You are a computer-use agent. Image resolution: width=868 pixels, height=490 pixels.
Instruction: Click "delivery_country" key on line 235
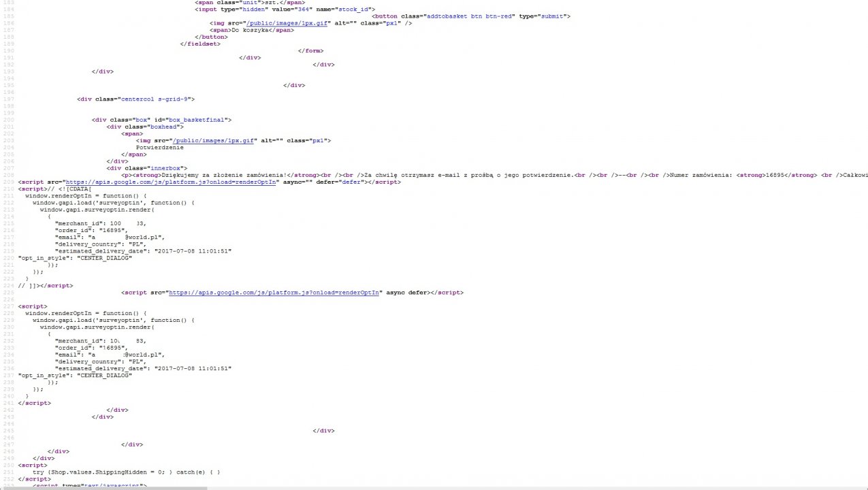click(87, 361)
